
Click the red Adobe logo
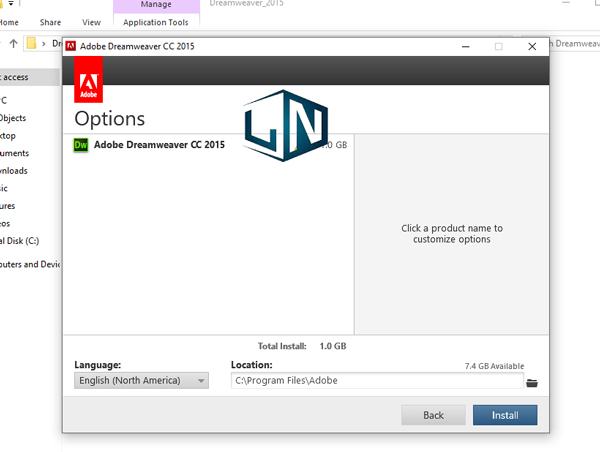click(x=88, y=80)
